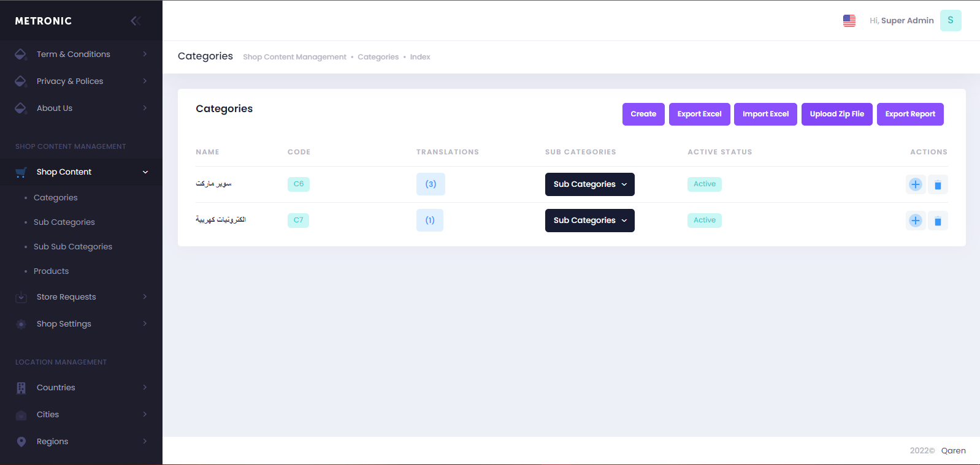Image resolution: width=980 pixels, height=465 pixels.
Task: Click the plus icon for category C7
Action: (x=915, y=221)
